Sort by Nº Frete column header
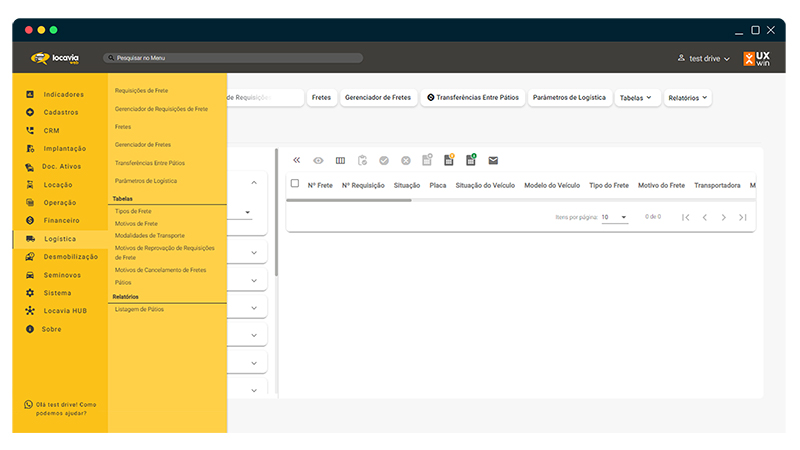The width and height of the screenshot is (800, 450). point(320,185)
